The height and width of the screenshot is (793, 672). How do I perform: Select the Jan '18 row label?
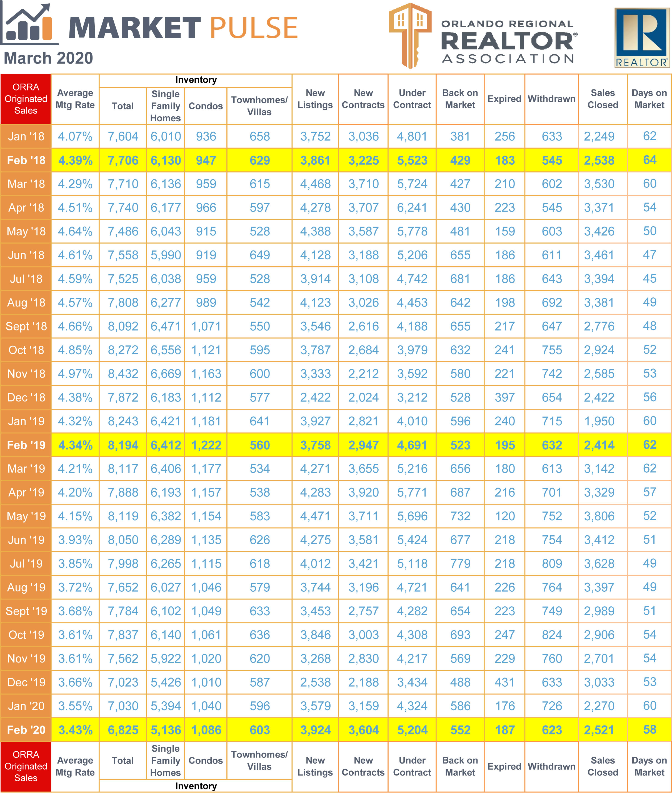click(26, 136)
